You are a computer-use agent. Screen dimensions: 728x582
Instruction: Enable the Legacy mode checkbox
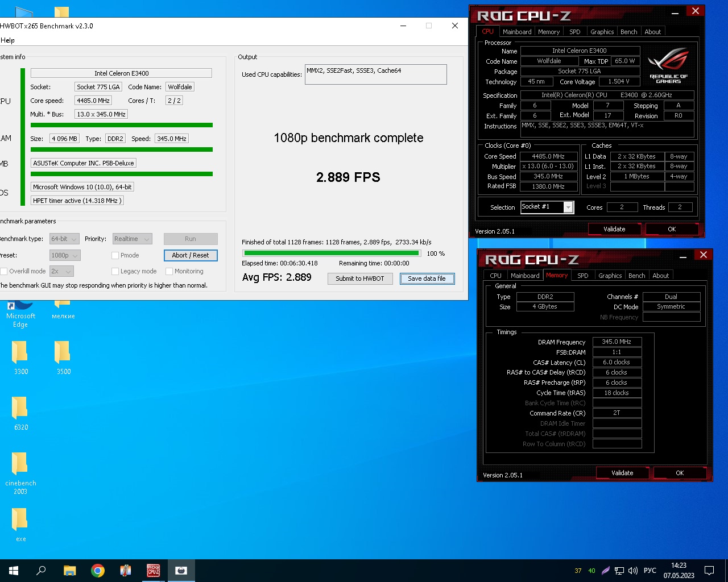click(115, 272)
